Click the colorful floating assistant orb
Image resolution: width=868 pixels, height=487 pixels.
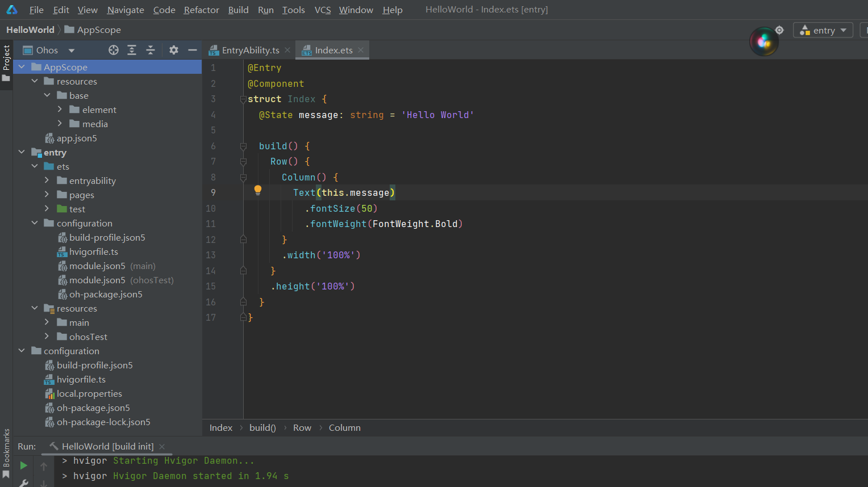pos(764,41)
